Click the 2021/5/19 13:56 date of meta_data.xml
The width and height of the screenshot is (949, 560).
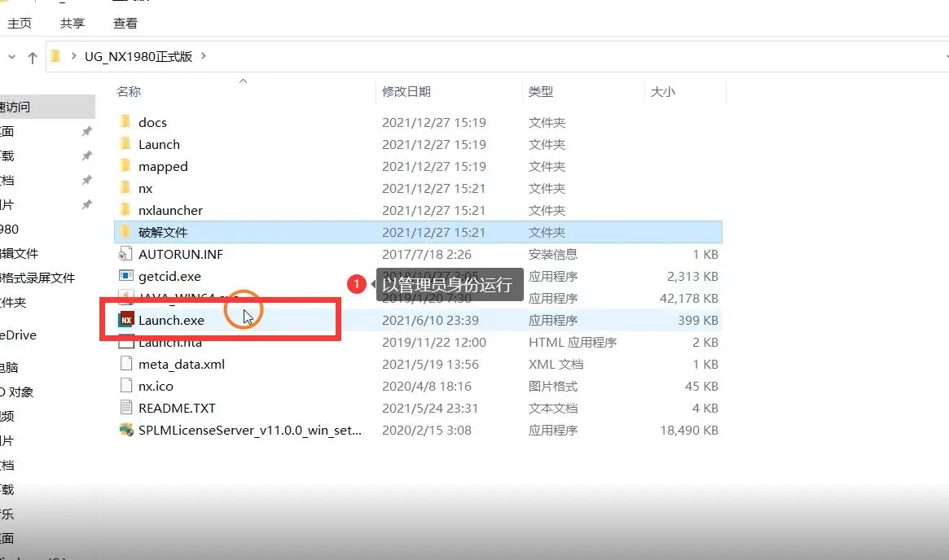(x=430, y=364)
